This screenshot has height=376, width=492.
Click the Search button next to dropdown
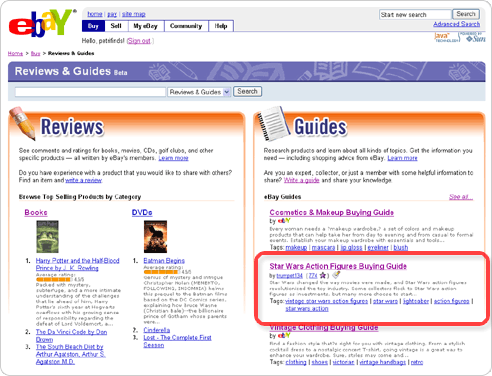tap(247, 91)
